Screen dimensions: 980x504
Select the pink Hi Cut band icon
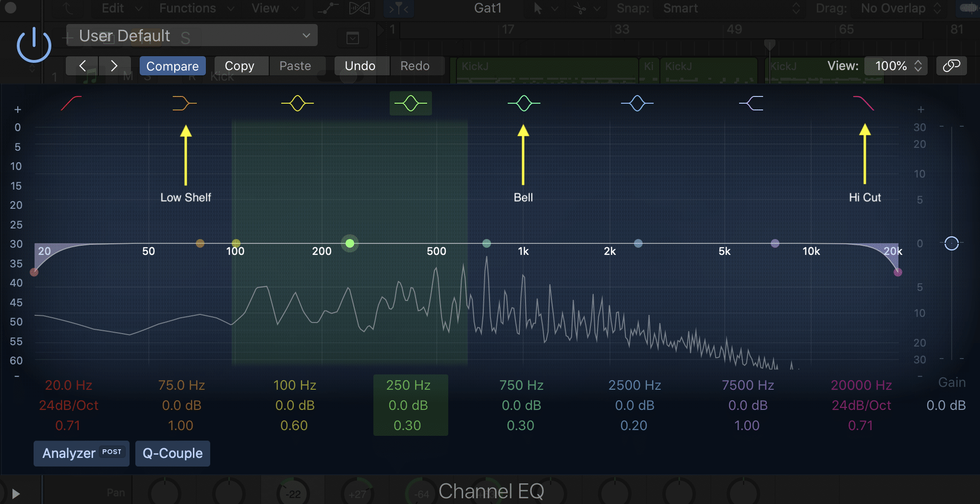[x=865, y=103]
